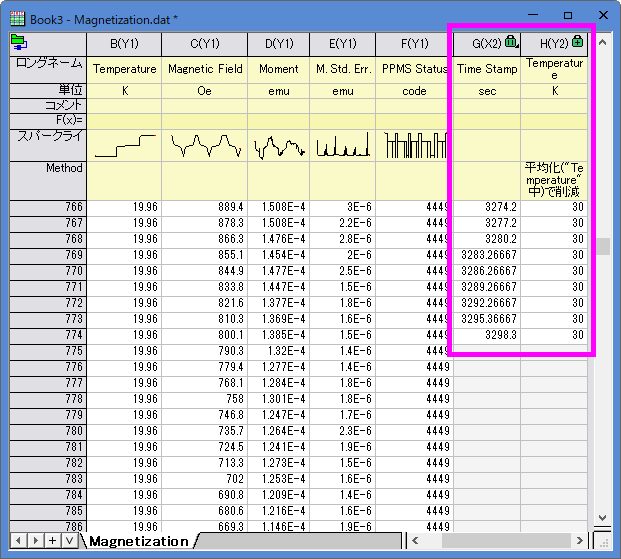Select column B(Y1) header

(124, 44)
